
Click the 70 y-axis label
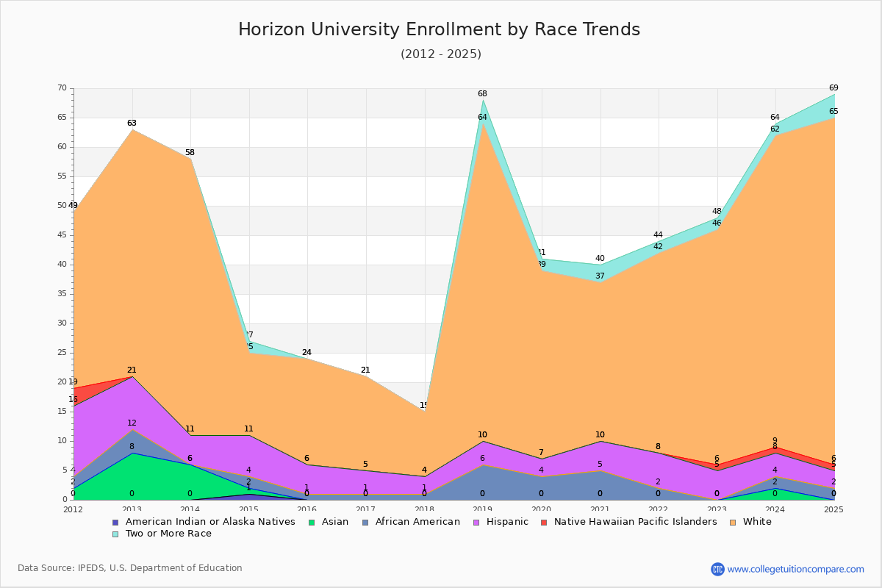click(62, 88)
